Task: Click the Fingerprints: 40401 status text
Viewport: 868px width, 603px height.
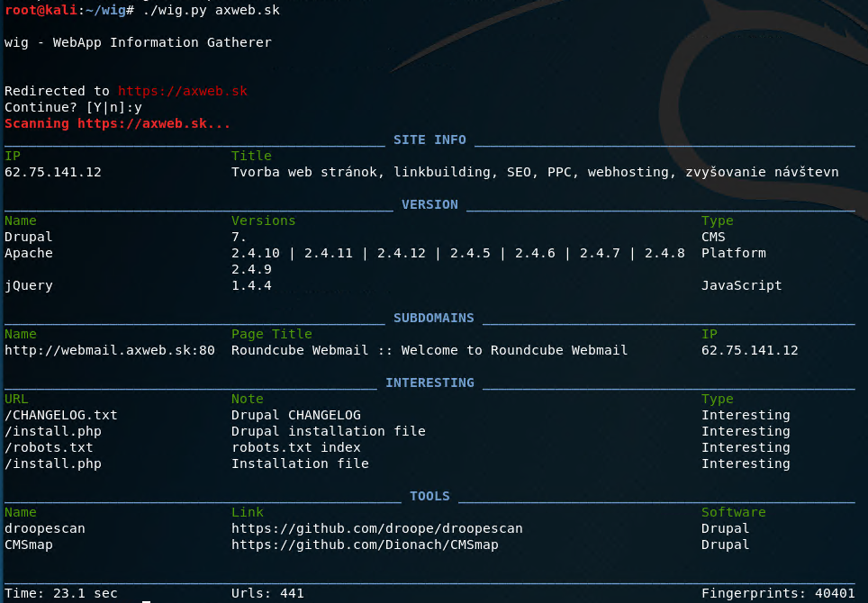Action: coord(778,593)
